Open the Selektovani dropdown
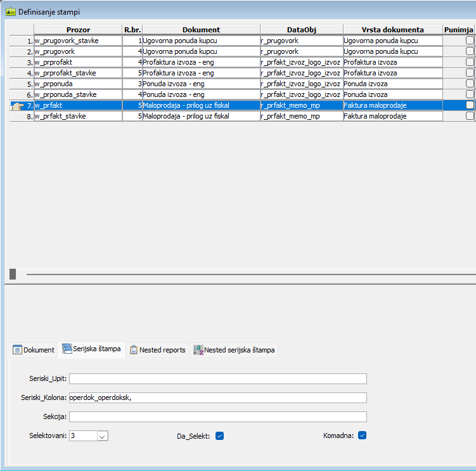476x471 pixels. tap(102, 436)
